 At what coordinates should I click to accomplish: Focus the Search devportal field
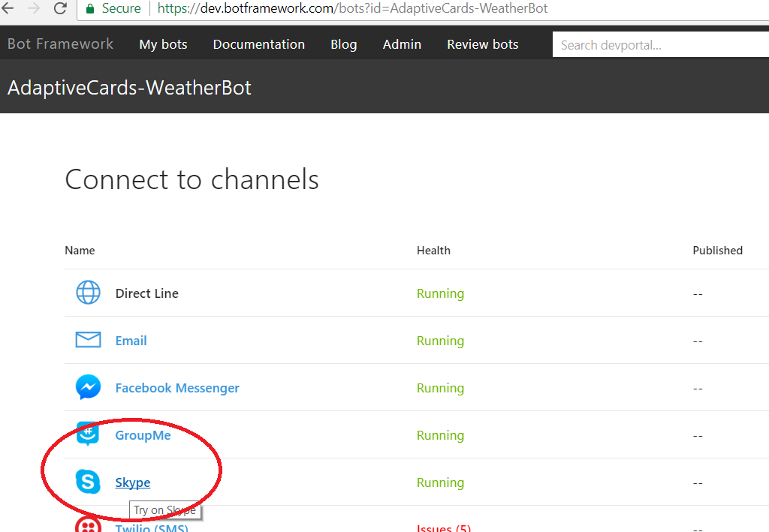pyautogui.click(x=661, y=44)
